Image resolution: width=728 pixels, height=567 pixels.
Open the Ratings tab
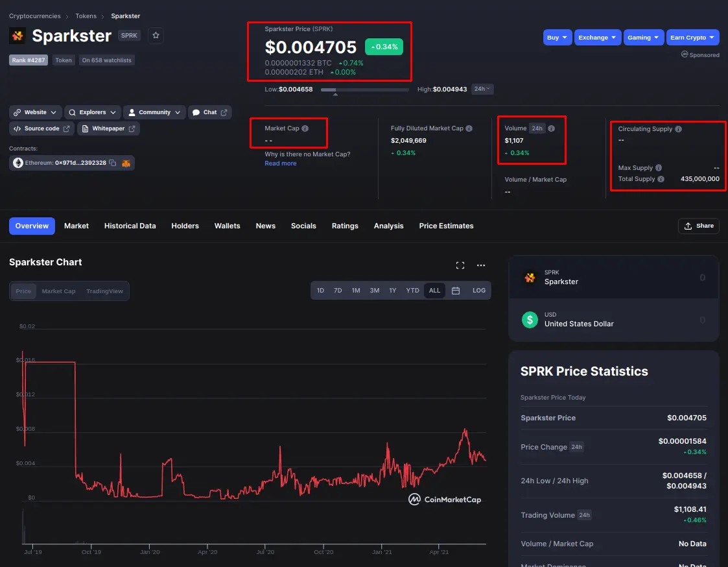[345, 226]
